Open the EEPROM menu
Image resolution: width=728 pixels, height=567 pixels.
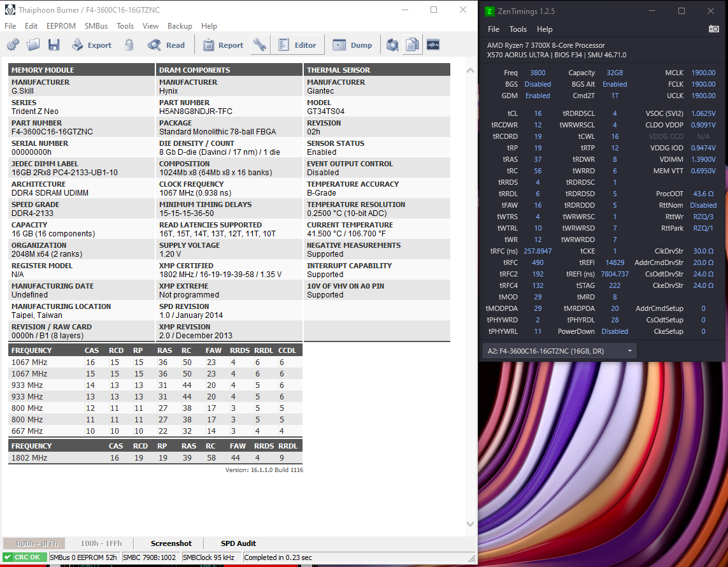click(61, 26)
